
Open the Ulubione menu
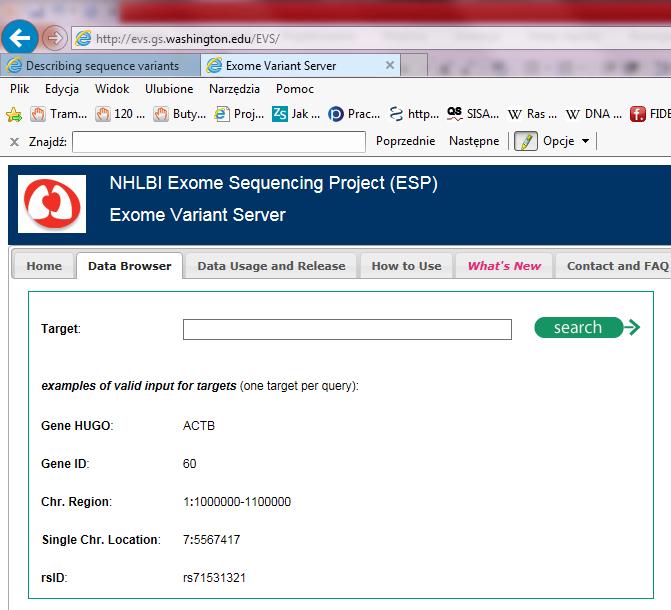click(x=169, y=89)
